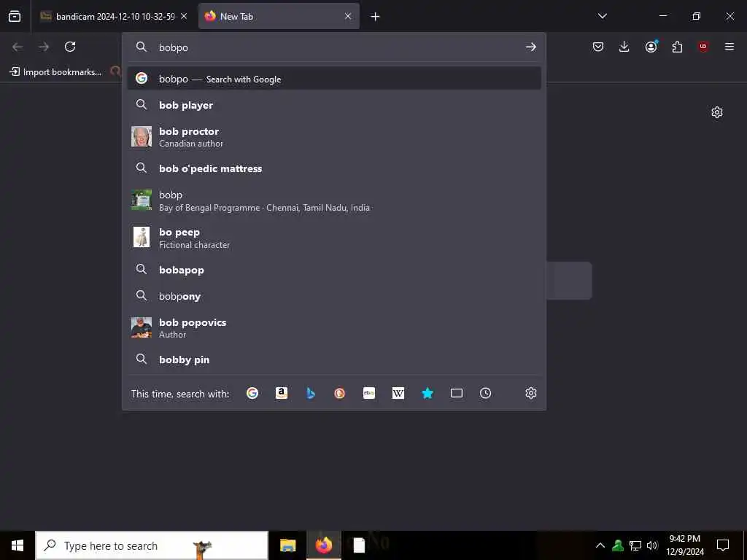Click the Firefox taskbar icon
Image resolution: width=747 pixels, height=560 pixels.
(323, 545)
